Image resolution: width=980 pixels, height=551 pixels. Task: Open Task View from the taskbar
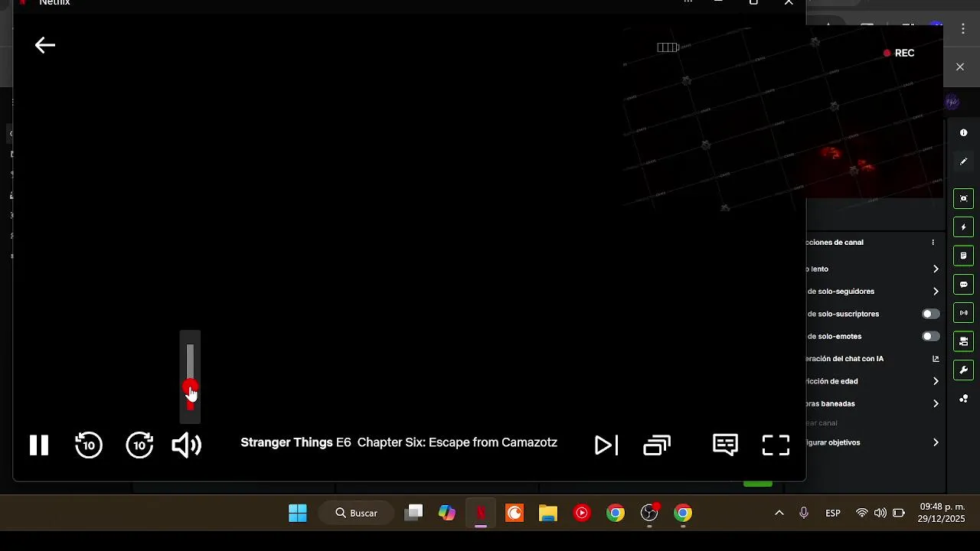click(413, 513)
